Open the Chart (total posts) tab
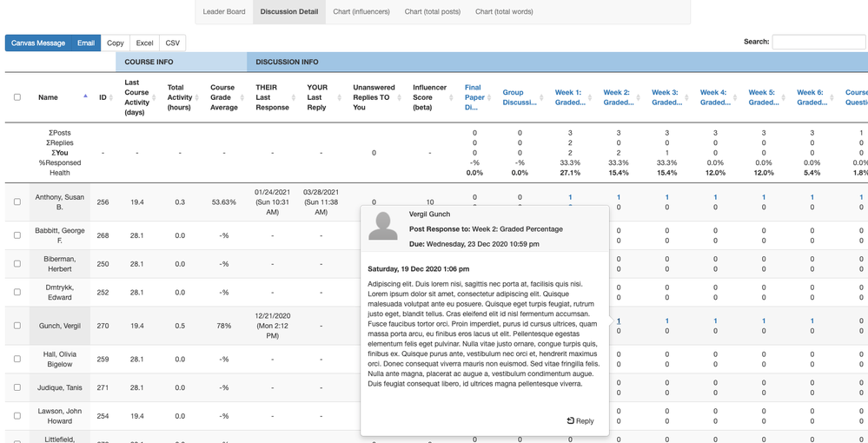Viewport: 868px width, 443px height. pyautogui.click(x=433, y=11)
